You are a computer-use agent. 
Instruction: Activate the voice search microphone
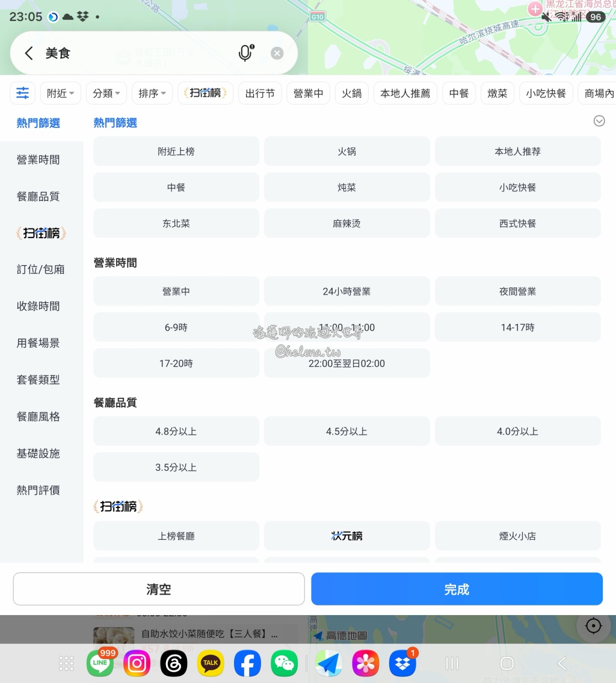click(x=246, y=53)
